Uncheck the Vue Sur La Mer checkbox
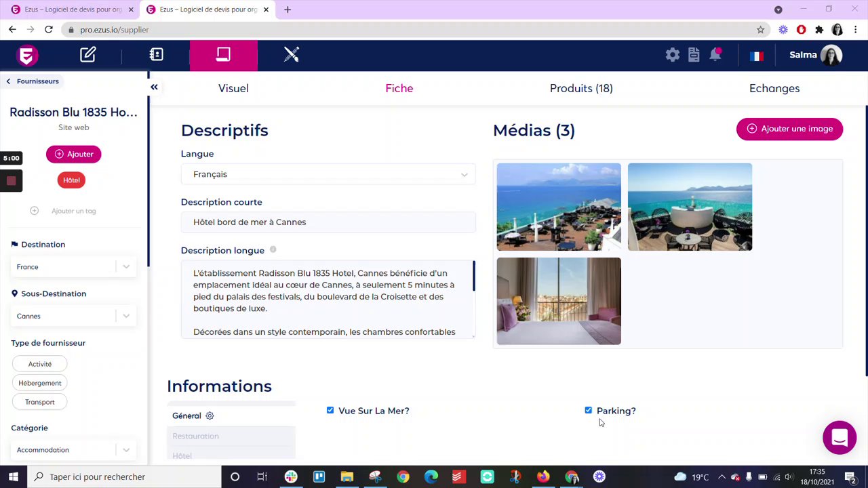The image size is (868, 488). tap(330, 410)
